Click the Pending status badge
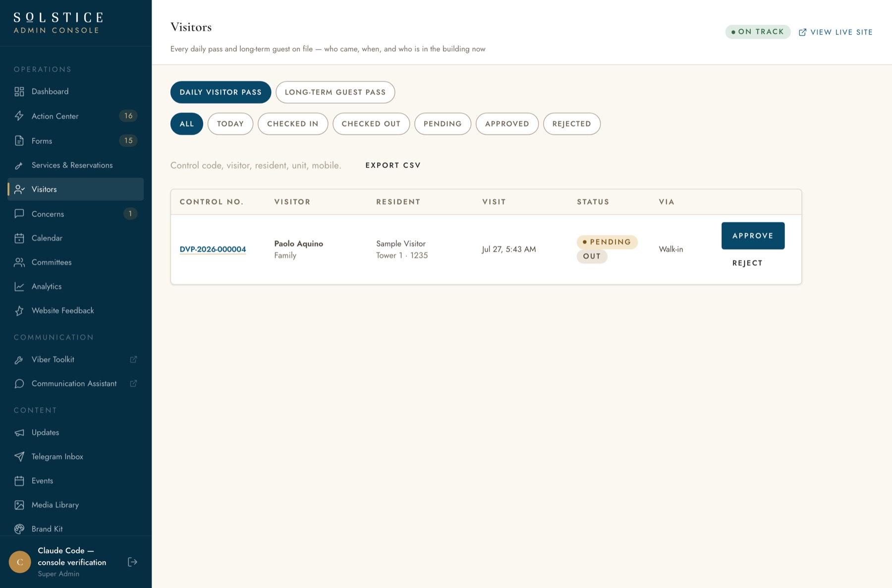This screenshot has height=588, width=892. pos(607,242)
